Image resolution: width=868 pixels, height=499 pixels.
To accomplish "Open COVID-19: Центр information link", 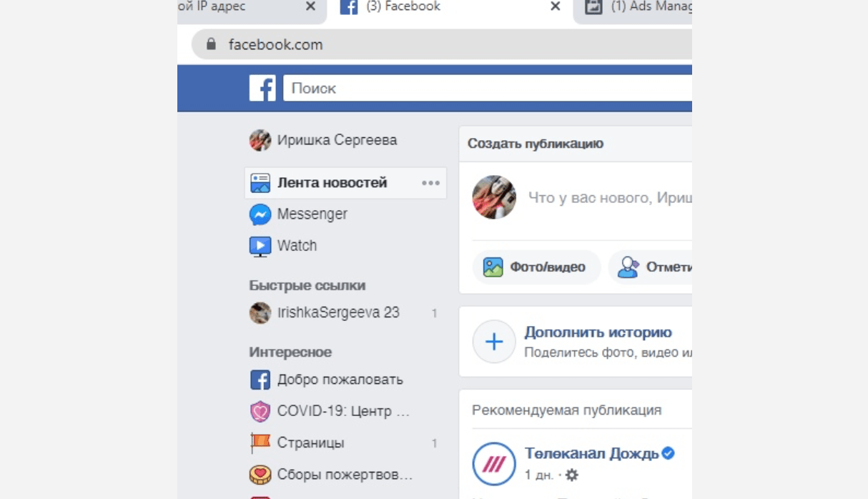I will pyautogui.click(x=343, y=411).
